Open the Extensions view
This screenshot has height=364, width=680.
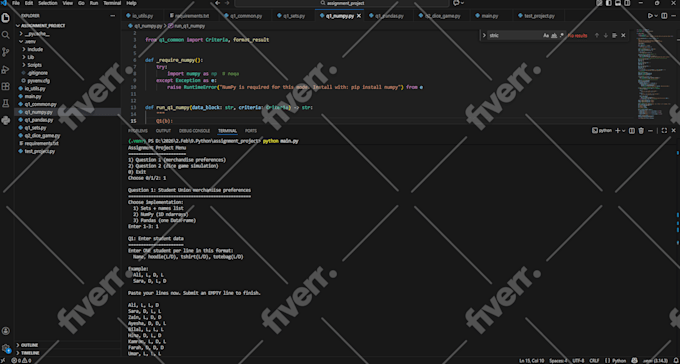6,86
